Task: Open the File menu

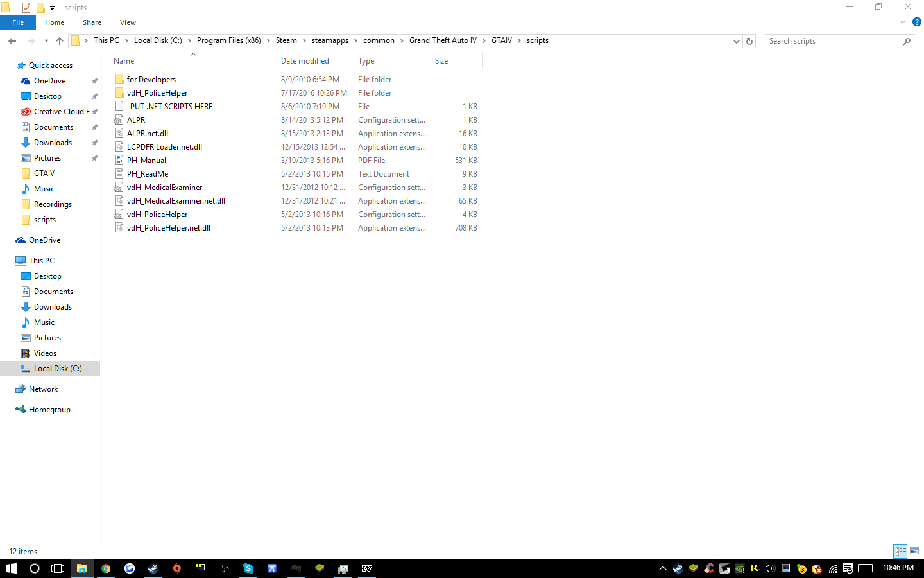Action: tap(18, 22)
